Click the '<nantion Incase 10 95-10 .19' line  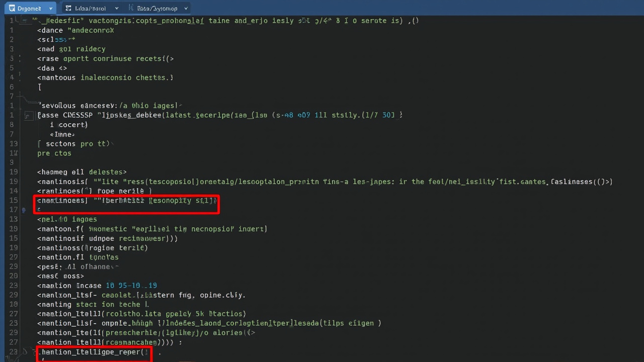coord(97,286)
